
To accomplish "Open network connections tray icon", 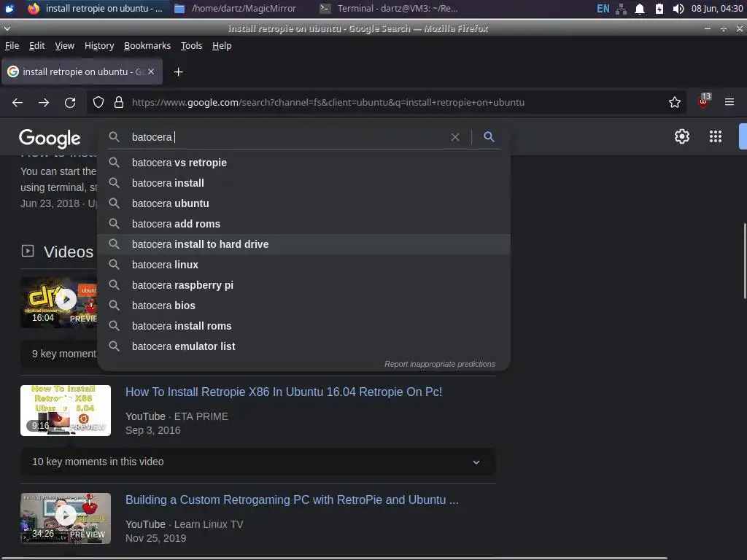I will [x=622, y=9].
